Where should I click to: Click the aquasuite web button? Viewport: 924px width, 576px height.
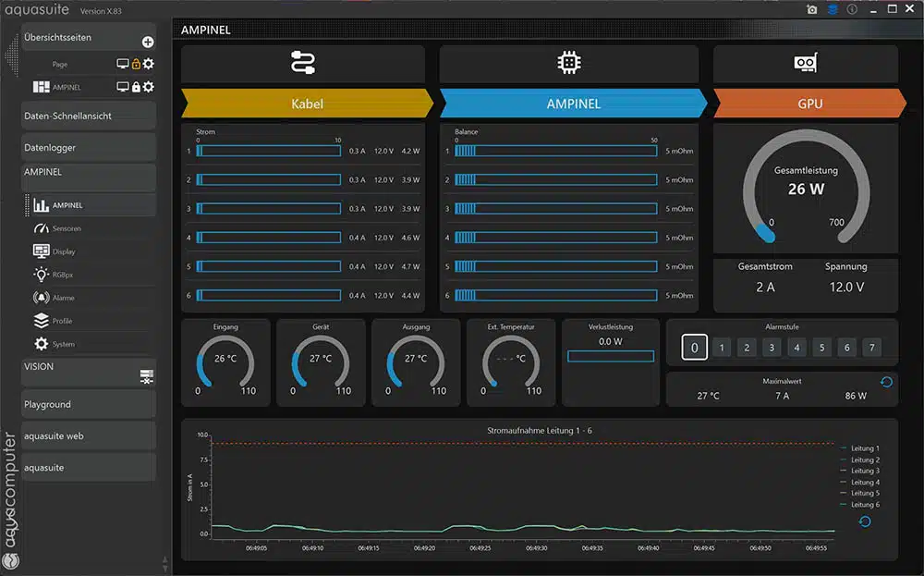[89, 435]
